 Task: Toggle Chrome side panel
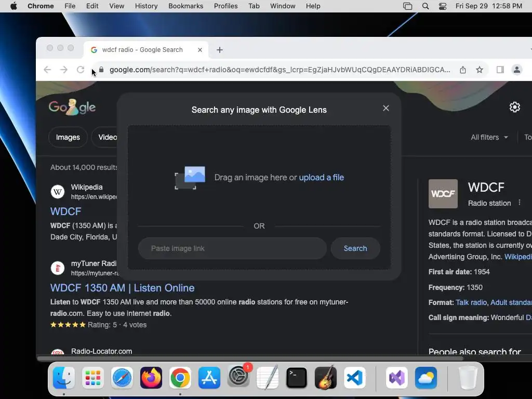coord(500,70)
